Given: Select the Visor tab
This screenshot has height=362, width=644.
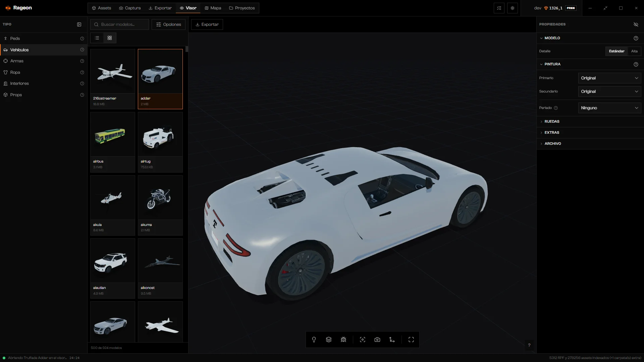Looking at the screenshot, I should pyautogui.click(x=188, y=8).
